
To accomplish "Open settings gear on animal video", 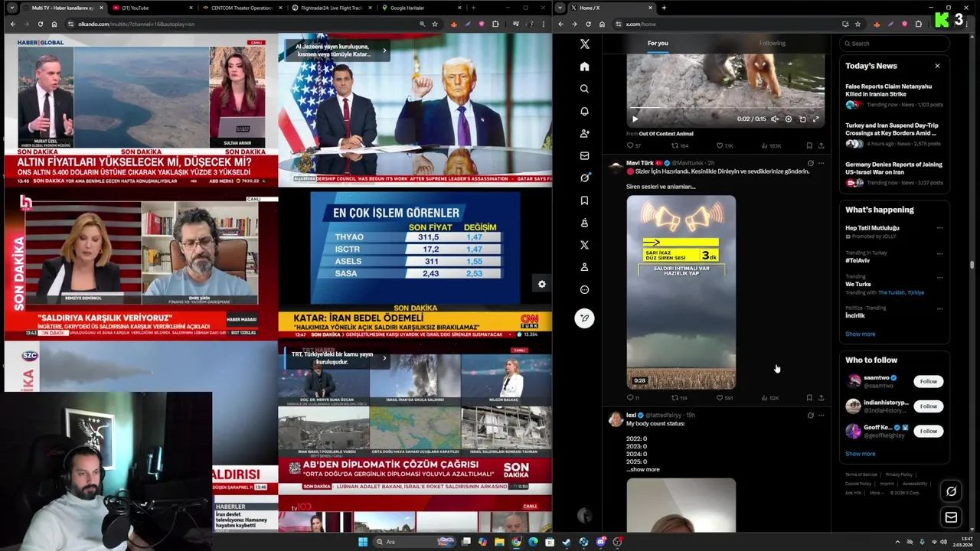I will [789, 119].
